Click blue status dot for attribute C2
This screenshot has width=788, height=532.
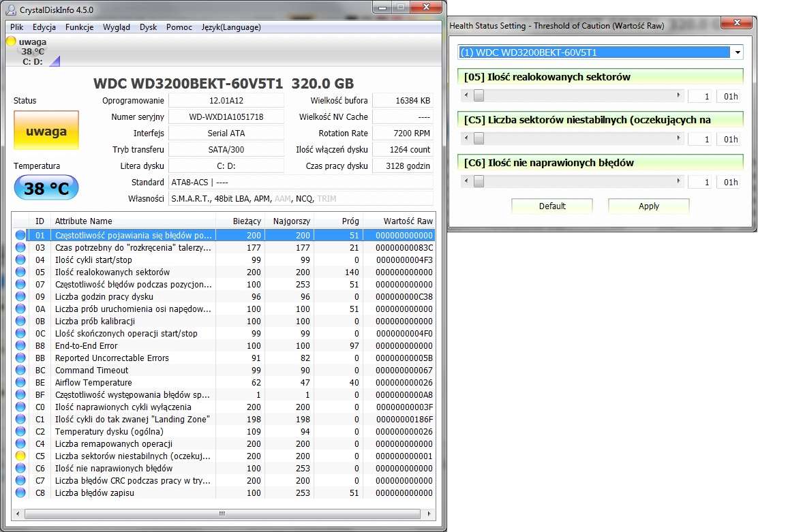click(20, 432)
